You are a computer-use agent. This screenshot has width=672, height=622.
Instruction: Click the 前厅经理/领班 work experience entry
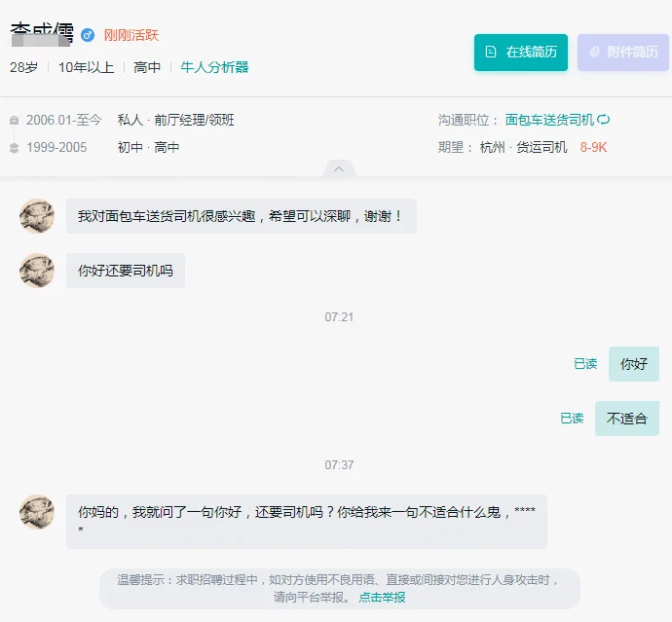pyautogui.click(x=194, y=120)
